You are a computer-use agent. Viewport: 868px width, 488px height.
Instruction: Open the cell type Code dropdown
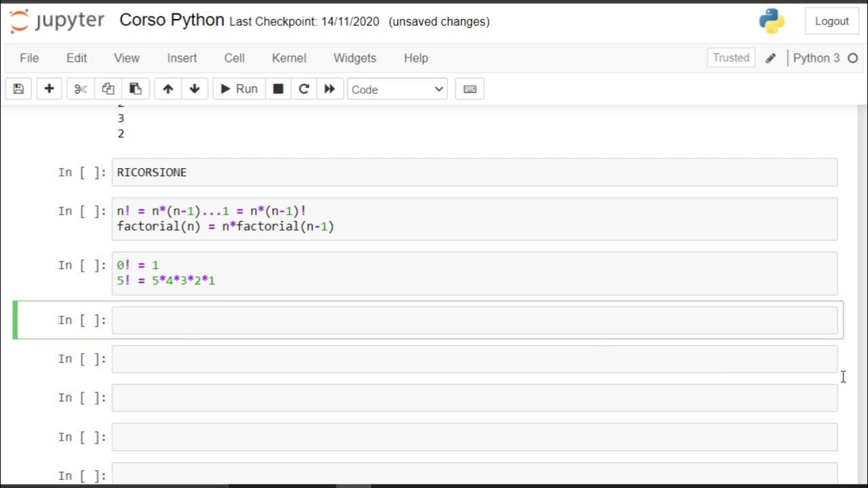coord(397,89)
